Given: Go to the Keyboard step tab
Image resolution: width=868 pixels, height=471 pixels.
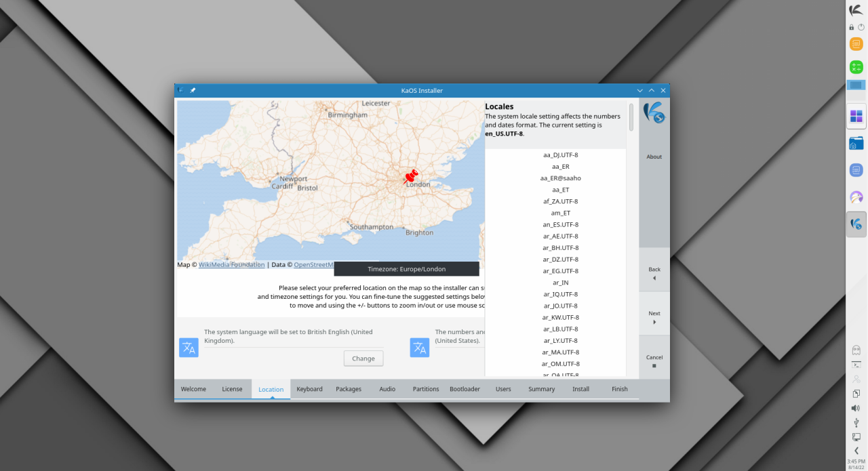Looking at the screenshot, I should (309, 389).
